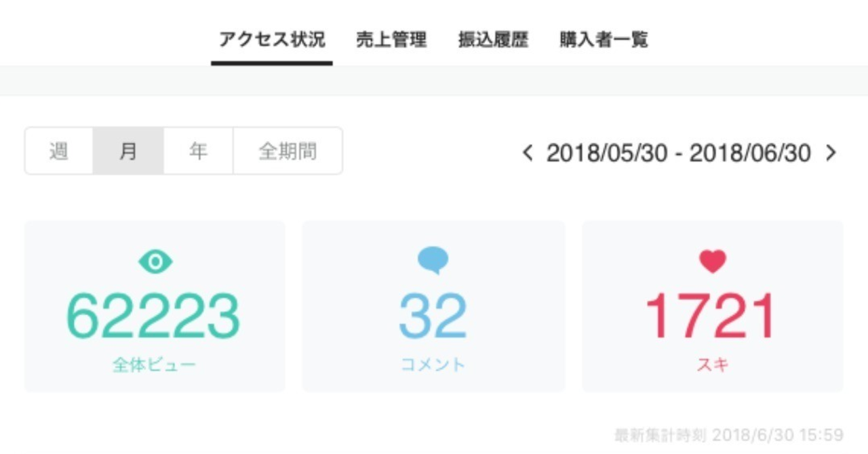Click the red heart likes icon
This screenshot has height=454, width=868.
[713, 261]
